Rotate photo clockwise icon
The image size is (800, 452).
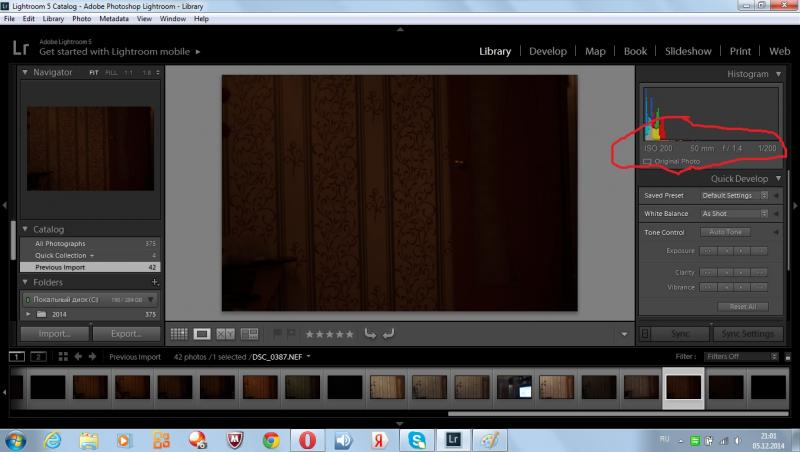(388, 334)
